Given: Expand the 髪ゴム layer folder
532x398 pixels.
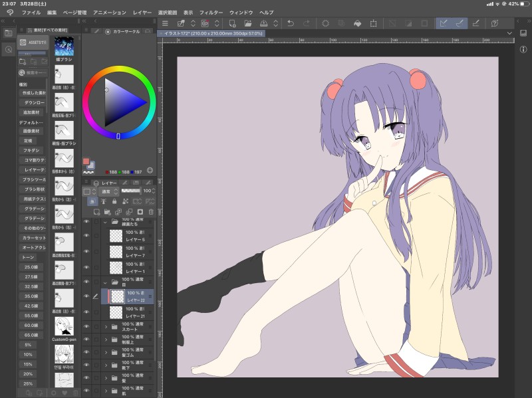Looking at the screenshot, I should click(x=106, y=353).
